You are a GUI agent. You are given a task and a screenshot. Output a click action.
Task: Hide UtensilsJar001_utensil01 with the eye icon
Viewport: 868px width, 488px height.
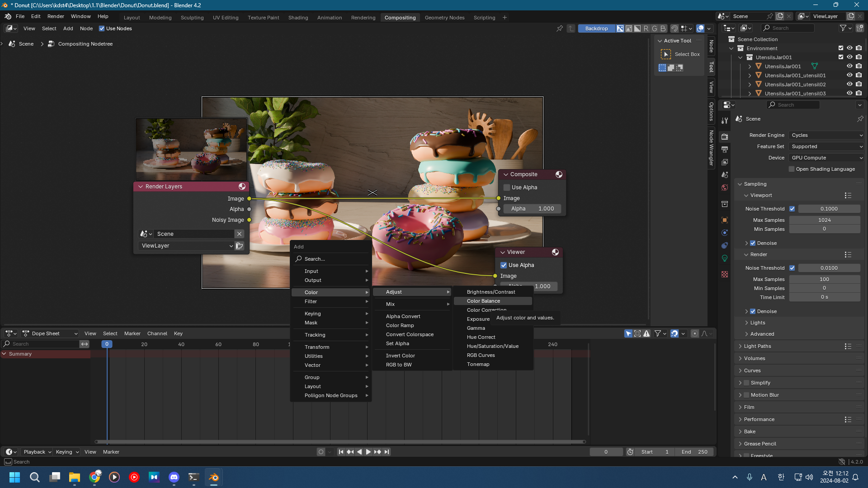click(849, 75)
